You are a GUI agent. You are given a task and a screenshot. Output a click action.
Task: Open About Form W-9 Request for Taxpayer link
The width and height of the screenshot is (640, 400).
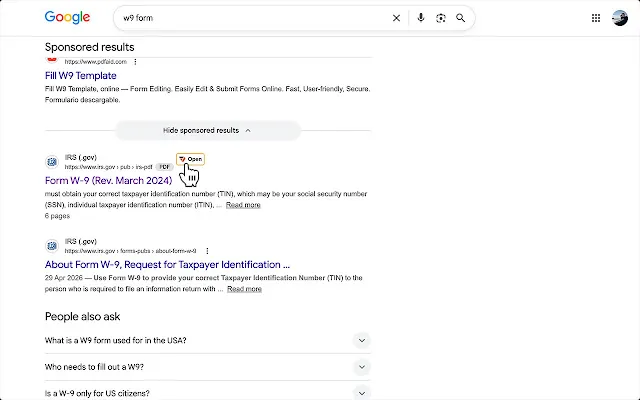point(167,264)
